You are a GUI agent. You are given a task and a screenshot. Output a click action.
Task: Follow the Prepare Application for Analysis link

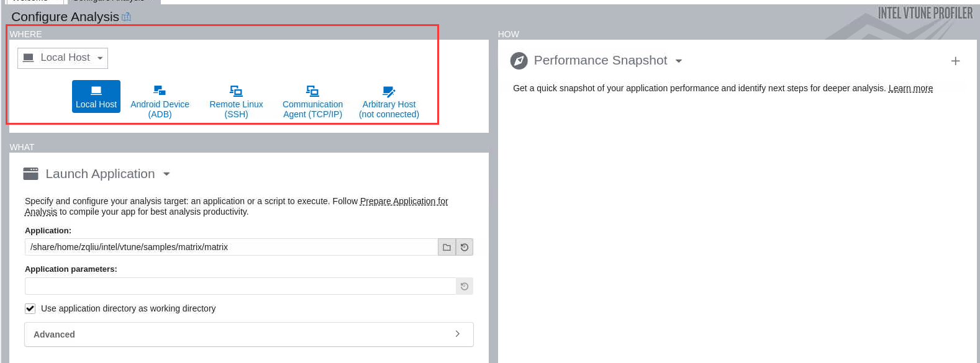[404, 201]
